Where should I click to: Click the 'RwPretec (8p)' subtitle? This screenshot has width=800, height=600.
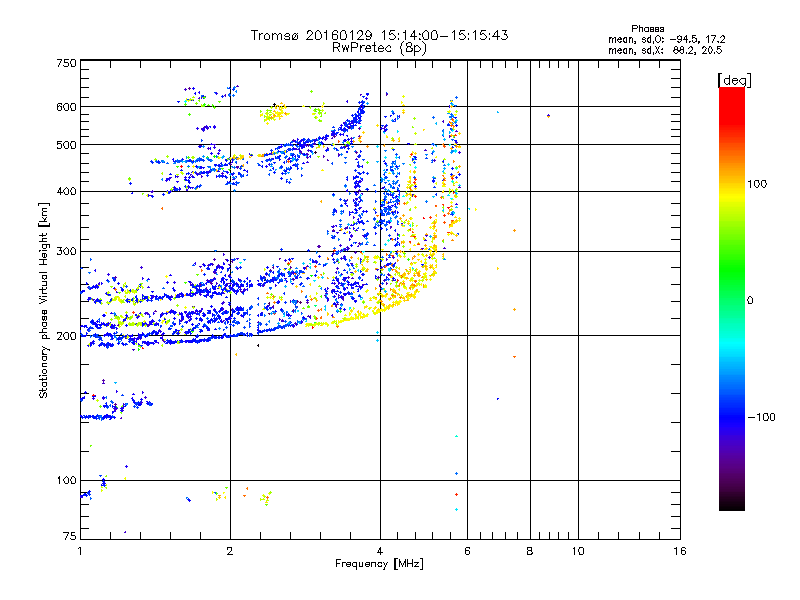(379, 48)
